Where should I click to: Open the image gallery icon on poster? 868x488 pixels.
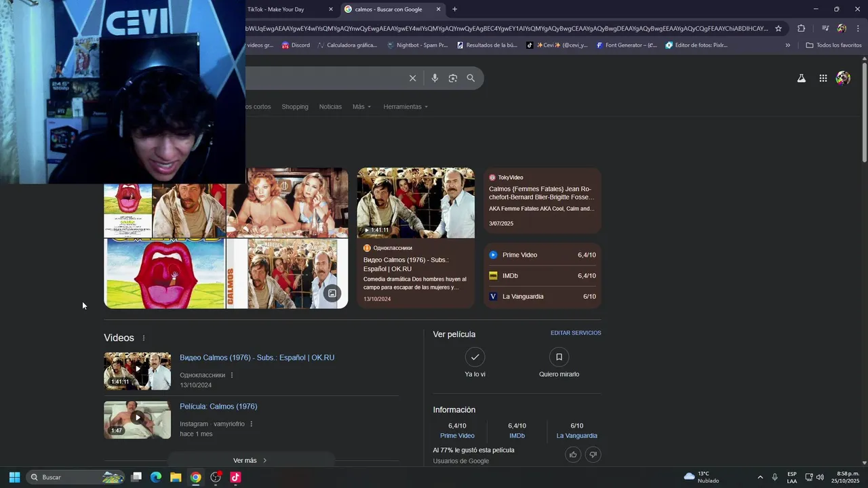point(332,293)
